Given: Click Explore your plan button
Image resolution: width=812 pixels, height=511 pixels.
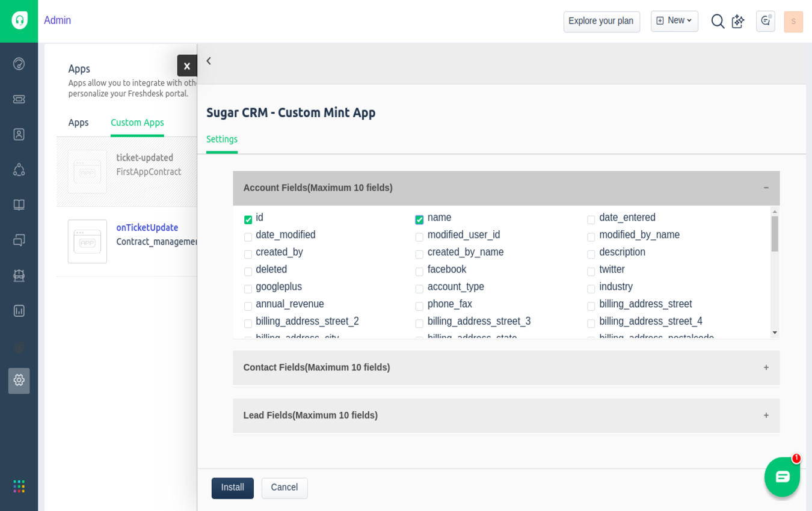Looking at the screenshot, I should click(x=601, y=22).
